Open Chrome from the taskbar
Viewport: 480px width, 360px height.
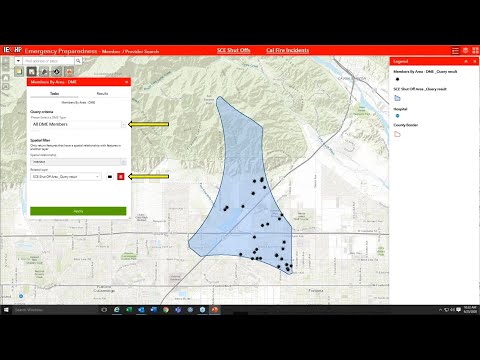(166, 310)
